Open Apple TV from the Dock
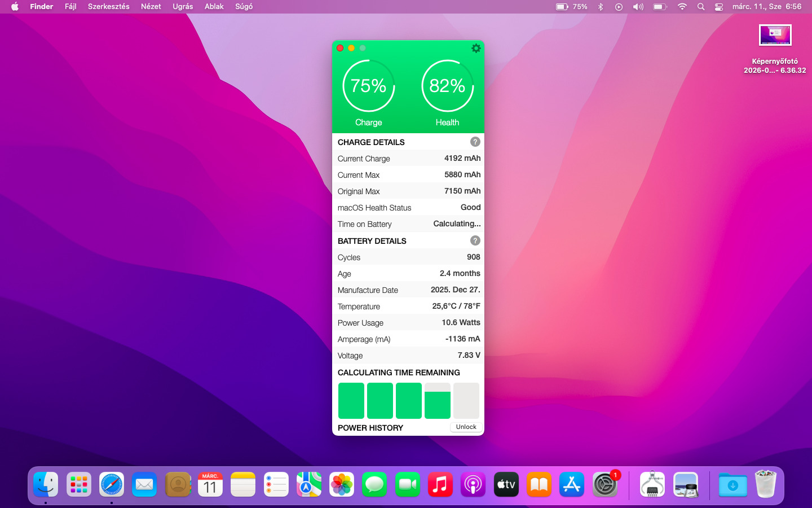The image size is (812, 508). click(x=506, y=484)
